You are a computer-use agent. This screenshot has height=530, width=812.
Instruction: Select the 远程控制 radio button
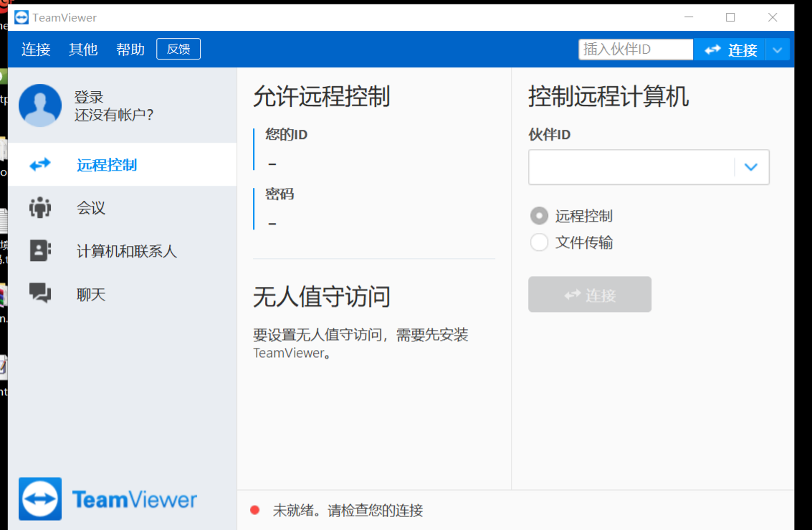tap(539, 216)
